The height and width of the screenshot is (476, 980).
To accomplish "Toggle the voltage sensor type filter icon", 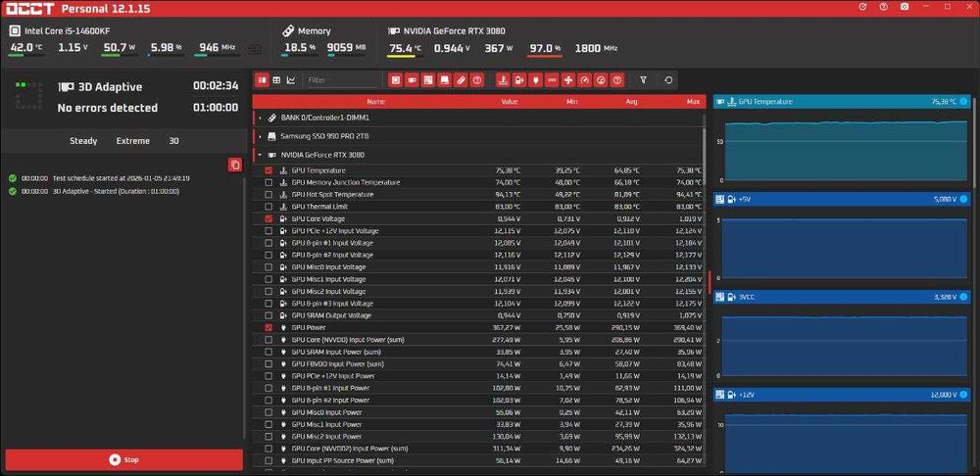I will (519, 80).
